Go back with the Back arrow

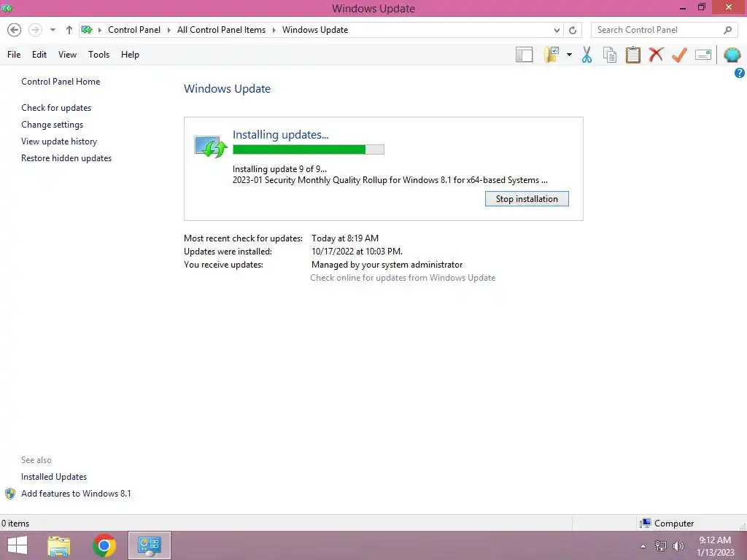point(15,30)
